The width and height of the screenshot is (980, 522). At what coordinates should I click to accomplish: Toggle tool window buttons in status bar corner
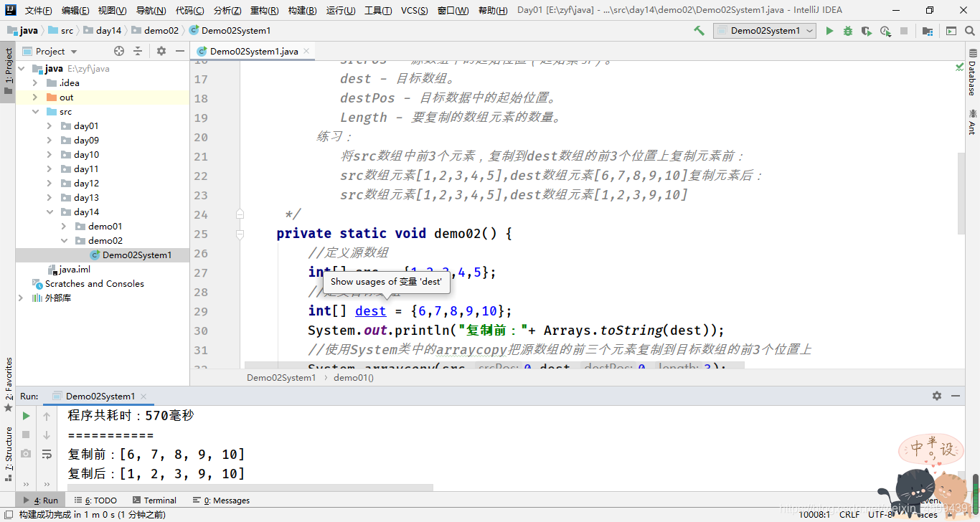7,514
